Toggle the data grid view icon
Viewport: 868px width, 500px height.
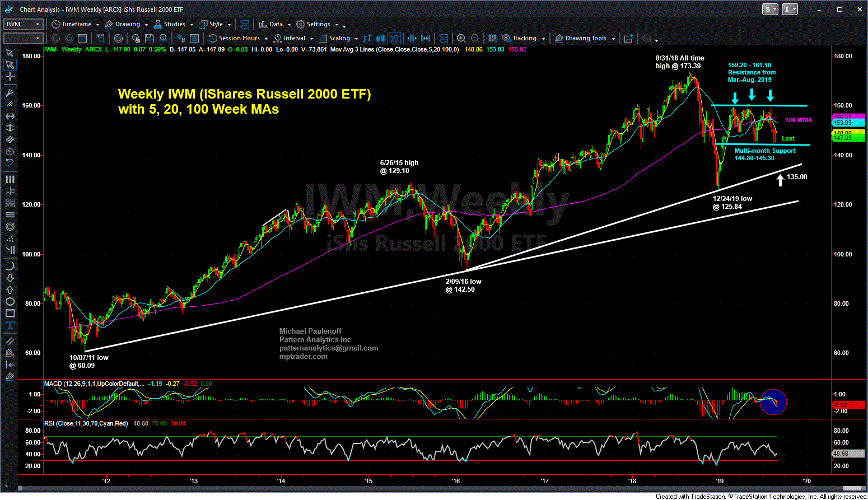pos(492,38)
